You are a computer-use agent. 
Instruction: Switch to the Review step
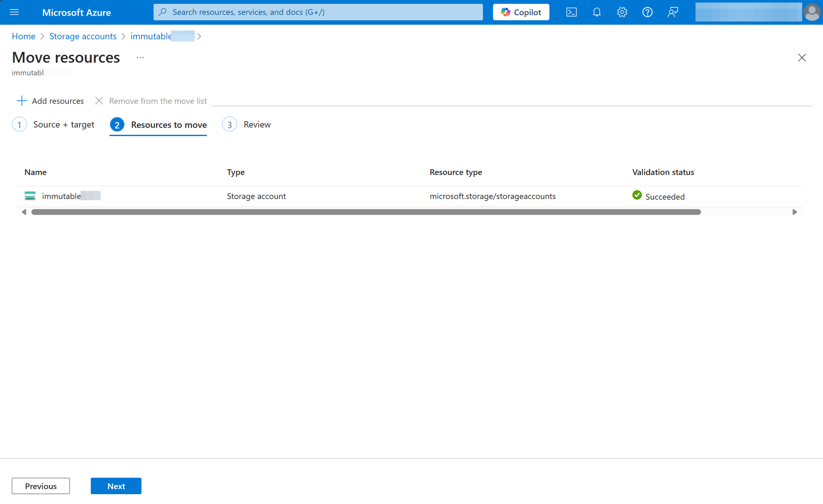click(x=246, y=125)
